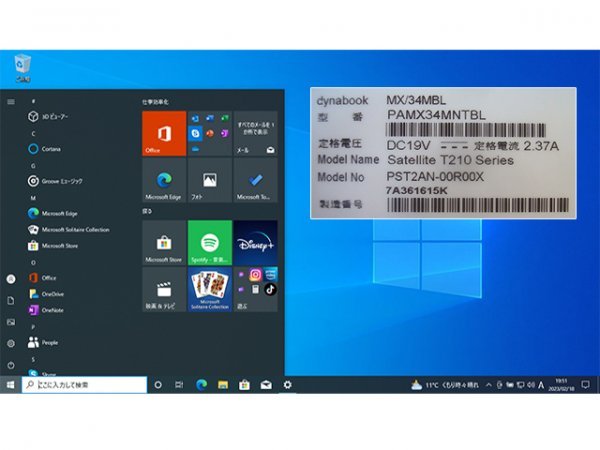Viewport: 600px width, 450px height.
Task: Open the Microsoft Edge tile
Action: (164, 180)
